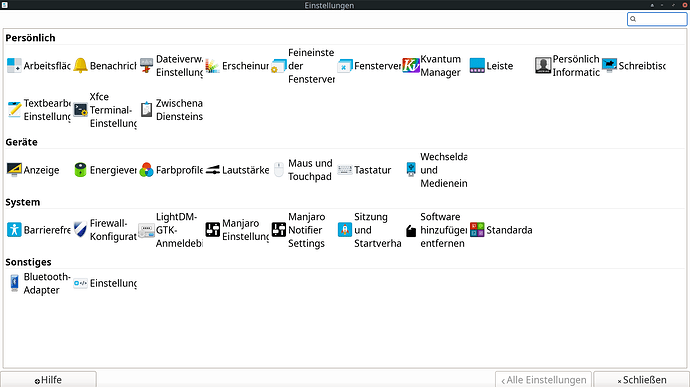Viewport: 690px width, 388px height.
Task: Open Barrierefreiheit accessibility settings
Action: click(x=39, y=230)
